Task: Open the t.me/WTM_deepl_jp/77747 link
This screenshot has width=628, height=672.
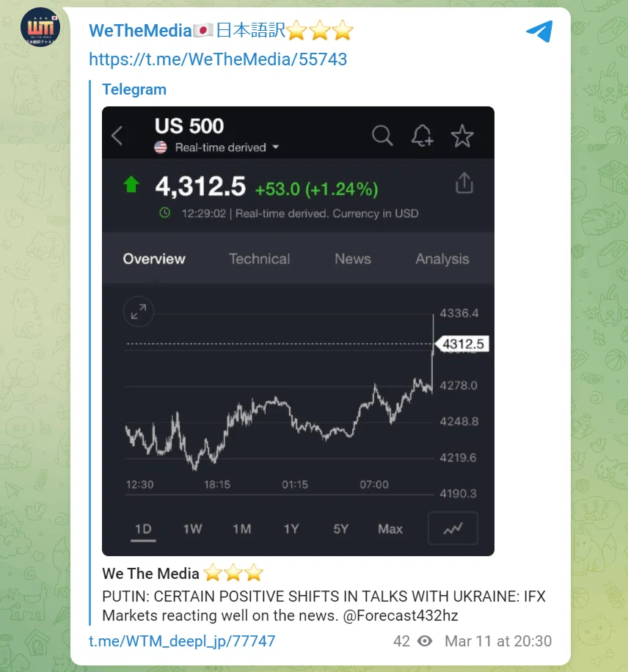Action: (x=182, y=641)
